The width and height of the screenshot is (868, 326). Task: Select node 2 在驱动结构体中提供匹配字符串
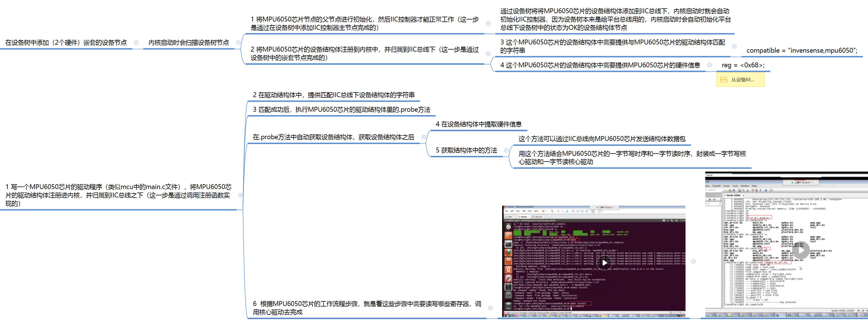coord(333,95)
